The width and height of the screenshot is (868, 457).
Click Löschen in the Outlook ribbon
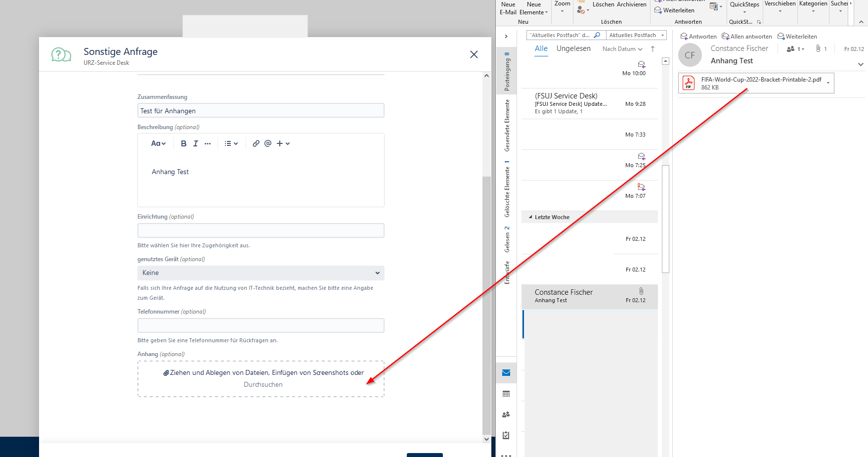tap(603, 4)
